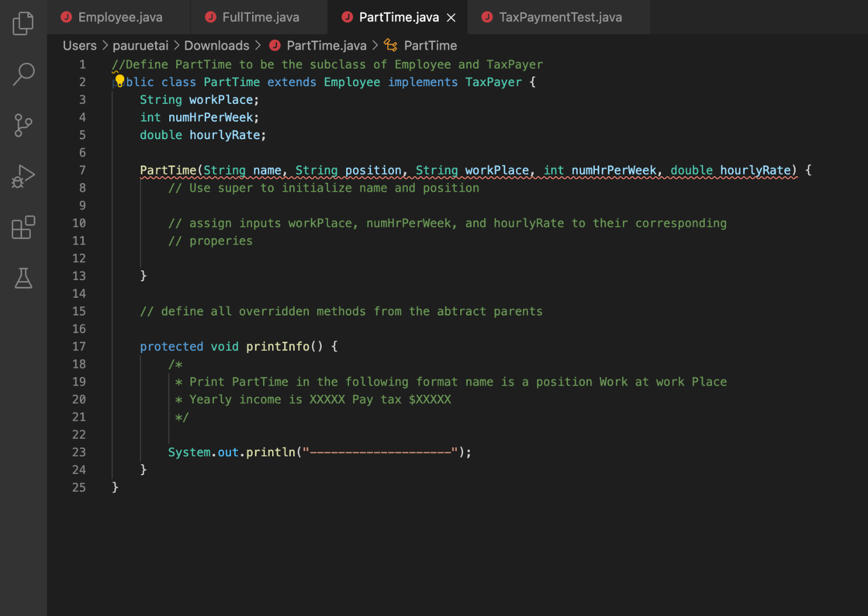The image size is (868, 616).
Task: Click the chevron after Downloads breadcrumb
Action: (258, 45)
